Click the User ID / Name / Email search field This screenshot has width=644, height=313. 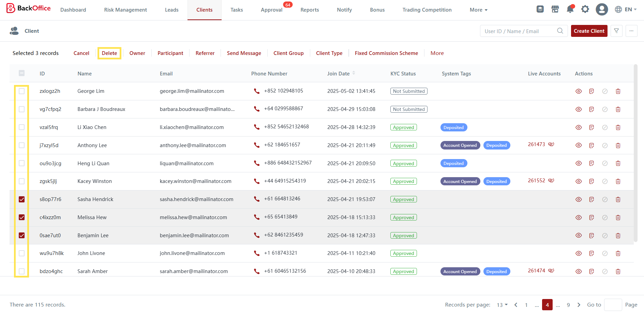coord(518,31)
